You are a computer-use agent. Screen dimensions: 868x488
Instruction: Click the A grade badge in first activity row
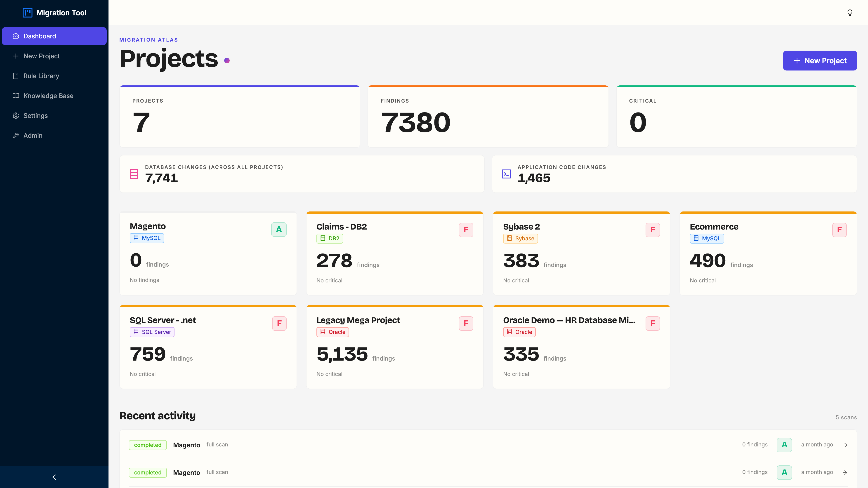tap(784, 445)
